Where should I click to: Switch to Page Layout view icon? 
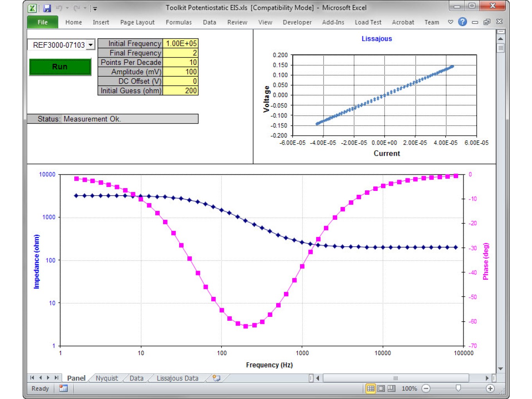(381, 388)
